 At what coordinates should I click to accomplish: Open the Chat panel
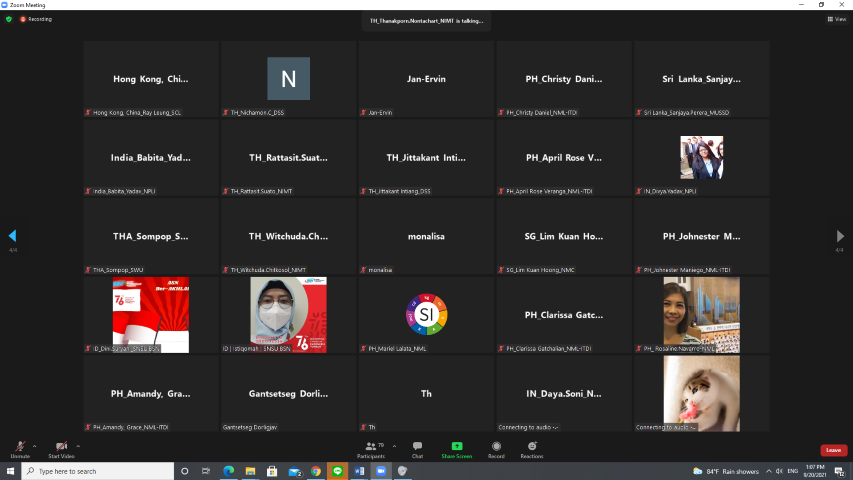pyautogui.click(x=417, y=447)
